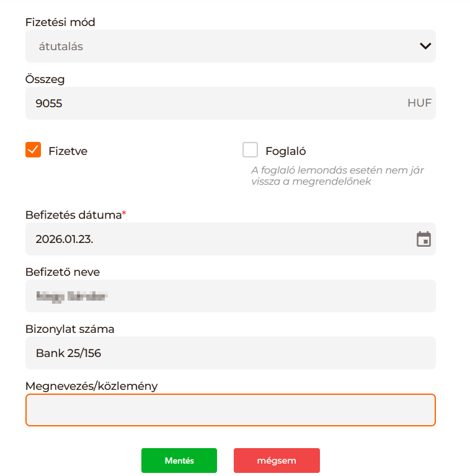Click the Megnevezés/közlemény field label

pyautogui.click(x=91, y=386)
